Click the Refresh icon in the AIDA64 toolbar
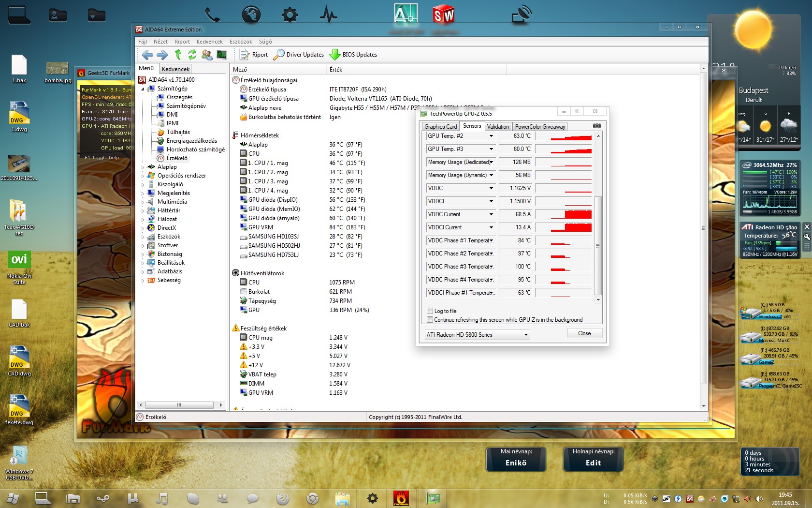Screen dimensions: 812x508 click(x=192, y=55)
